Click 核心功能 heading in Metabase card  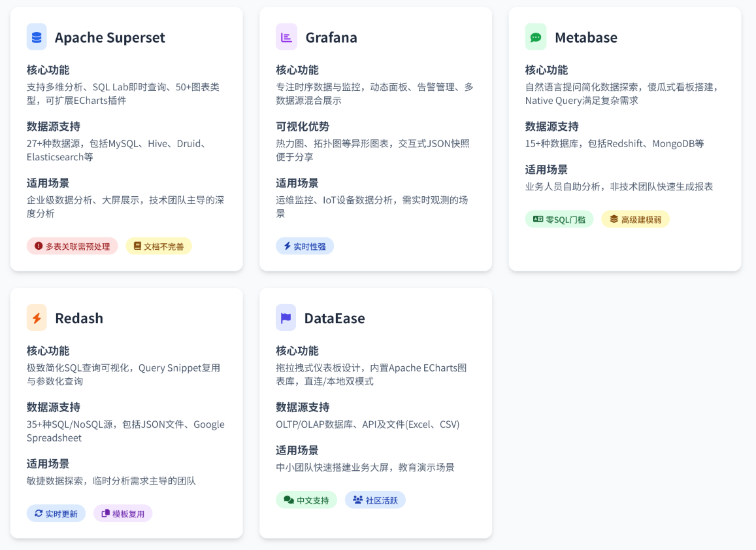pyautogui.click(x=546, y=70)
